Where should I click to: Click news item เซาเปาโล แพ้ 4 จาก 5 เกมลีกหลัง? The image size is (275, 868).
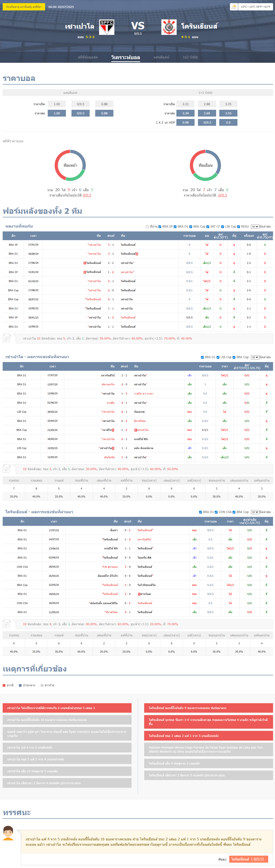click(x=67, y=747)
